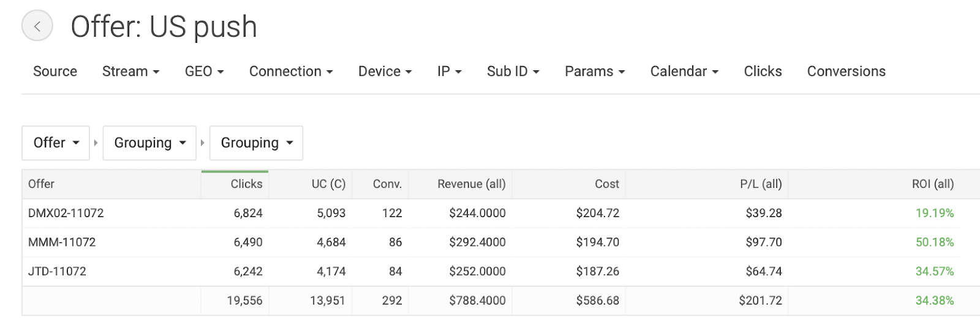Sort by the ROI (all) column header
980x326 pixels.
(932, 184)
